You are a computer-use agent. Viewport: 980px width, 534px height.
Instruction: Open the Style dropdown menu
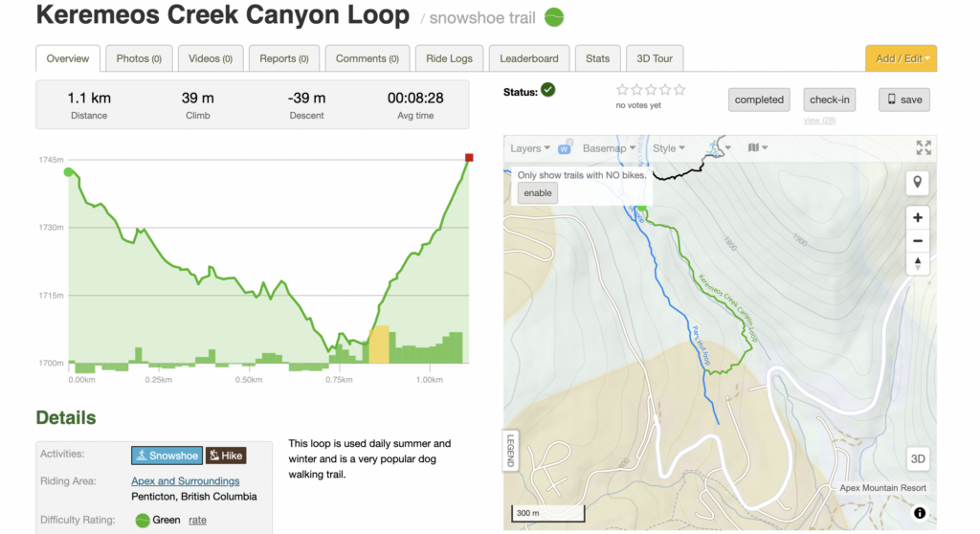coord(669,148)
